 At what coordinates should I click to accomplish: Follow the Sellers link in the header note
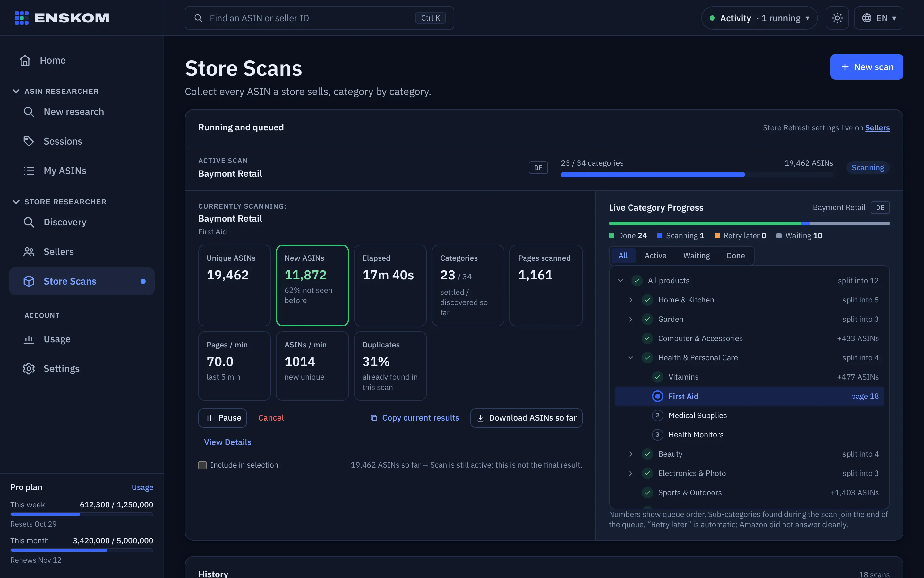[x=877, y=128]
